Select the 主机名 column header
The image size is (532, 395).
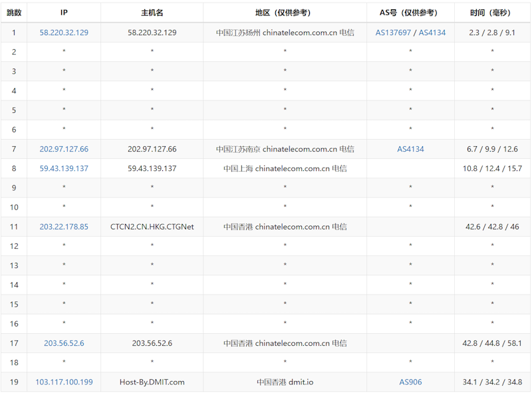click(x=152, y=13)
